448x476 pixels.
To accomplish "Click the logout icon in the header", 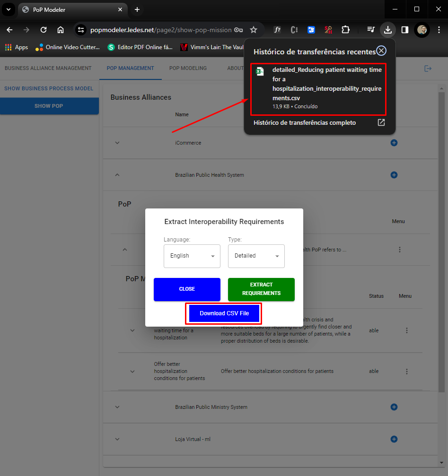I will pos(428,68).
